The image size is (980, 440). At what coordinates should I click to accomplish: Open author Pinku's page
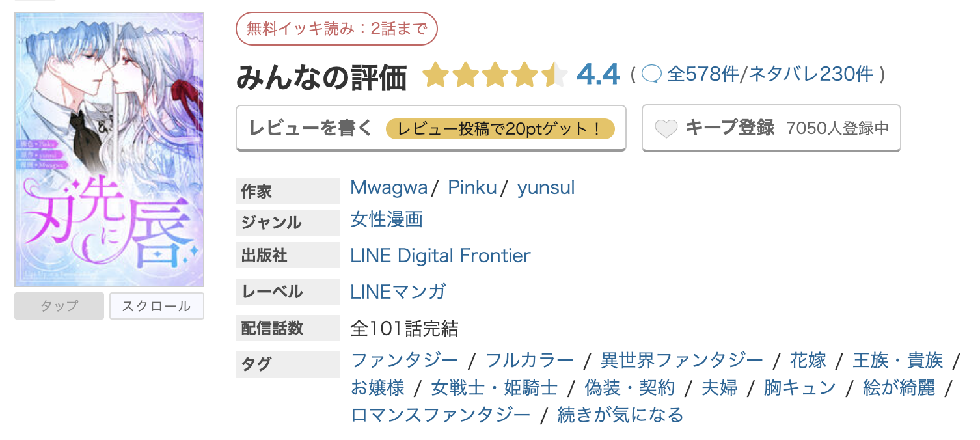(472, 188)
